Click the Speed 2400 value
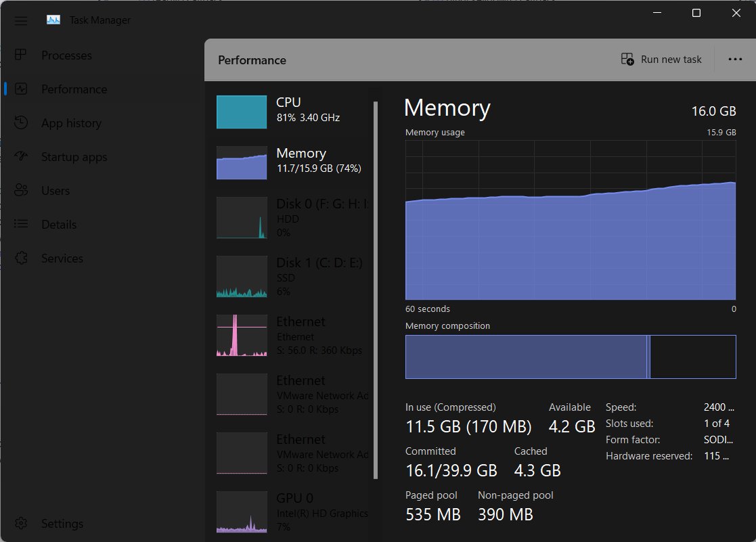This screenshot has width=756, height=542. tap(719, 407)
